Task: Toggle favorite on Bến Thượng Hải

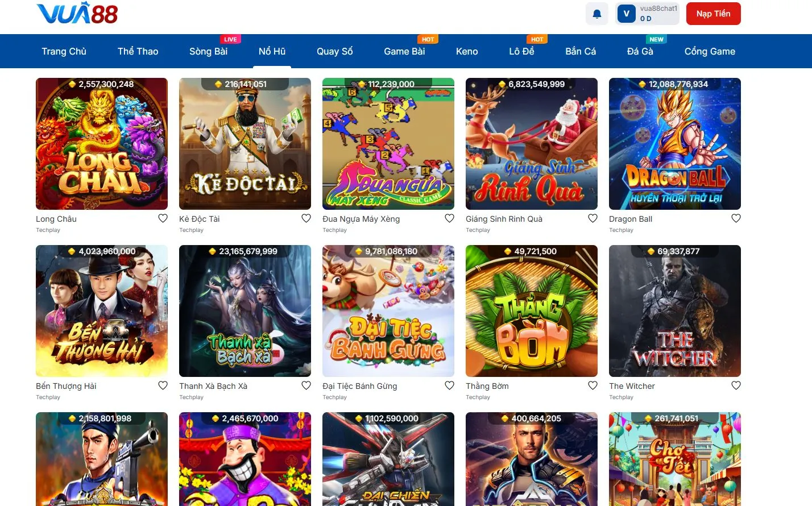Action: 163,385
